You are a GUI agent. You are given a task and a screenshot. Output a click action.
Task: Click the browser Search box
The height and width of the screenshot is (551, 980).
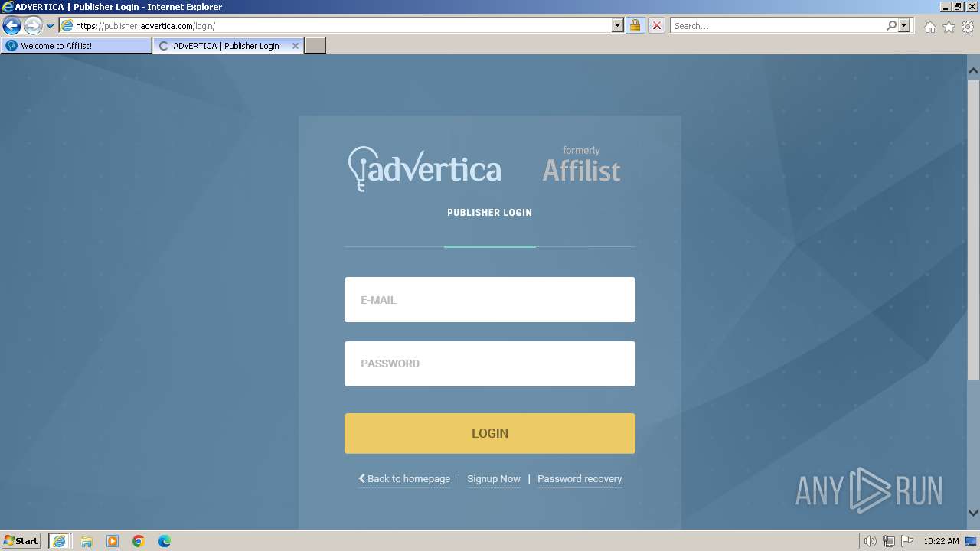(777, 25)
